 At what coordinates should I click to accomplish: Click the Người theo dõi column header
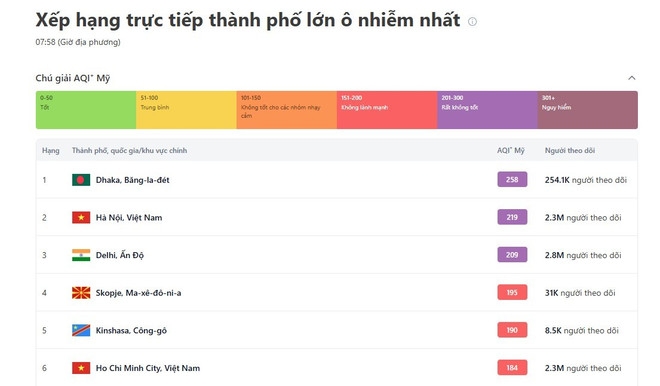coord(570,150)
